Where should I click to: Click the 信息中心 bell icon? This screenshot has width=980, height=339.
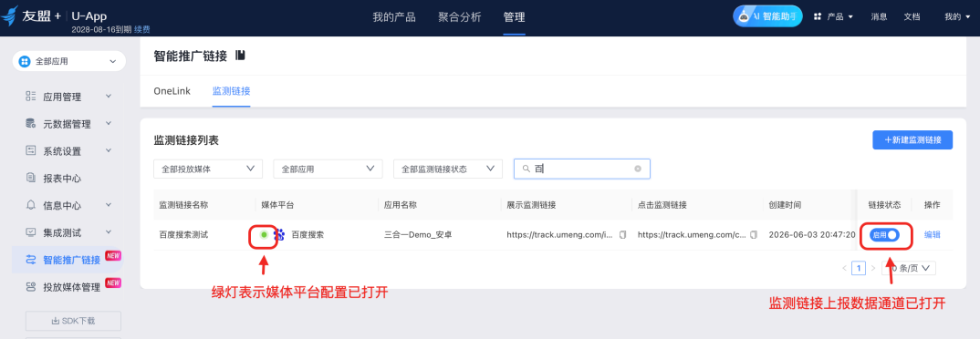pyautogui.click(x=31, y=205)
